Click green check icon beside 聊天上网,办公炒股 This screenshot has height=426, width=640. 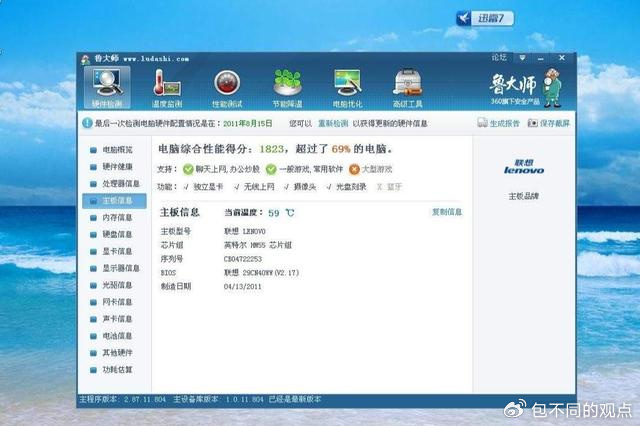(188, 169)
